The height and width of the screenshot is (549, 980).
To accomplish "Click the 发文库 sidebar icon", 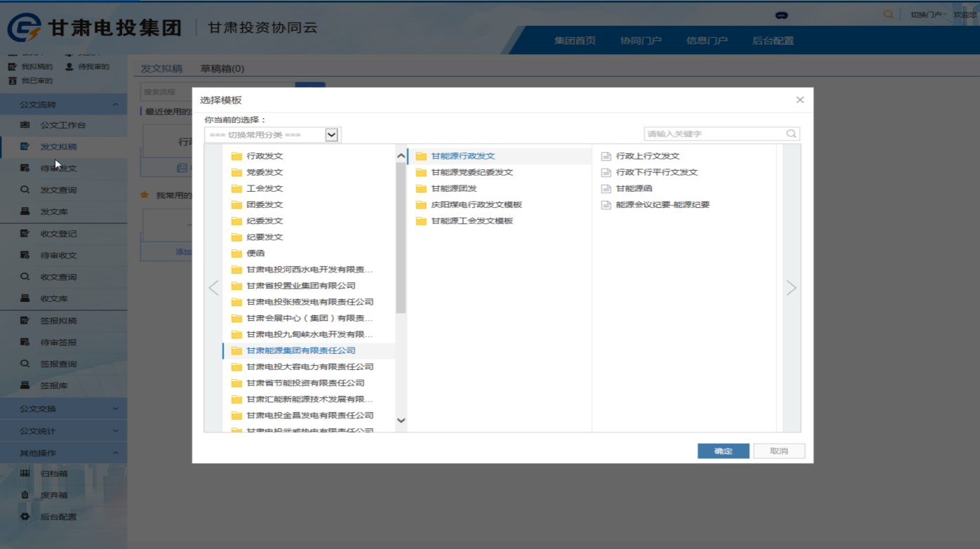I will pyautogui.click(x=25, y=211).
